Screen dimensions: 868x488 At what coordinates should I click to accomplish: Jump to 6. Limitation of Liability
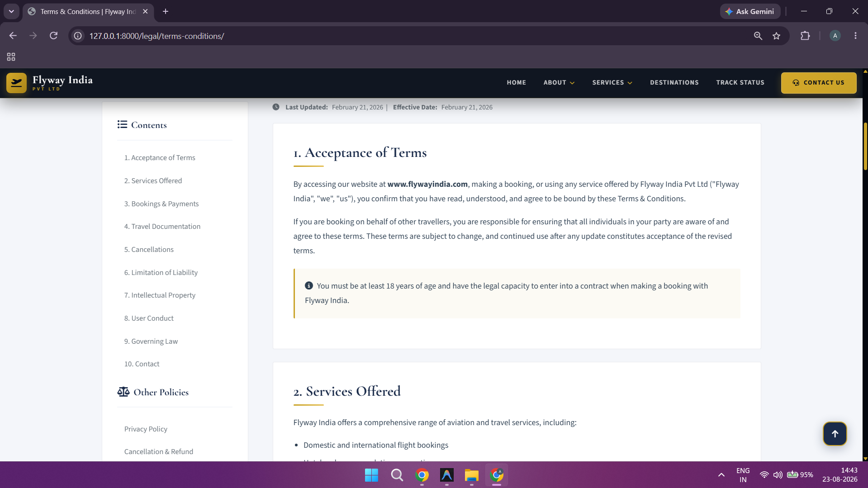click(161, 272)
